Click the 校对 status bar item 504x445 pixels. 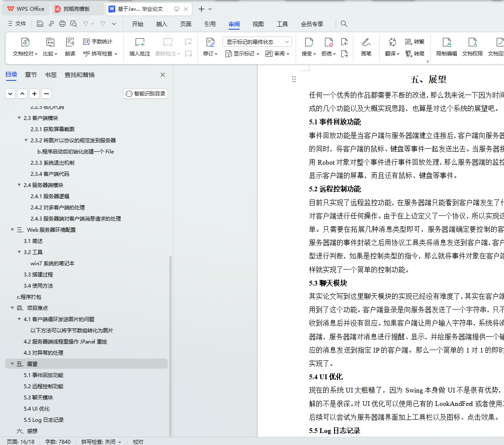pyautogui.click(x=138, y=442)
